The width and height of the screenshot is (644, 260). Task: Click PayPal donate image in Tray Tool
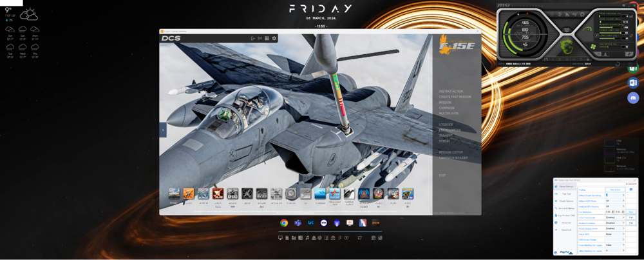[566, 252]
